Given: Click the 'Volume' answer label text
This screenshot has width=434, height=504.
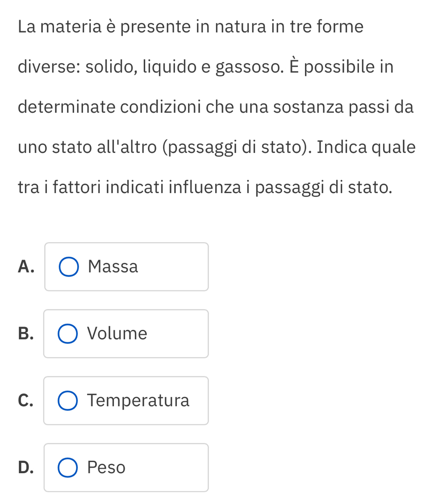Looking at the screenshot, I should click(x=117, y=334).
